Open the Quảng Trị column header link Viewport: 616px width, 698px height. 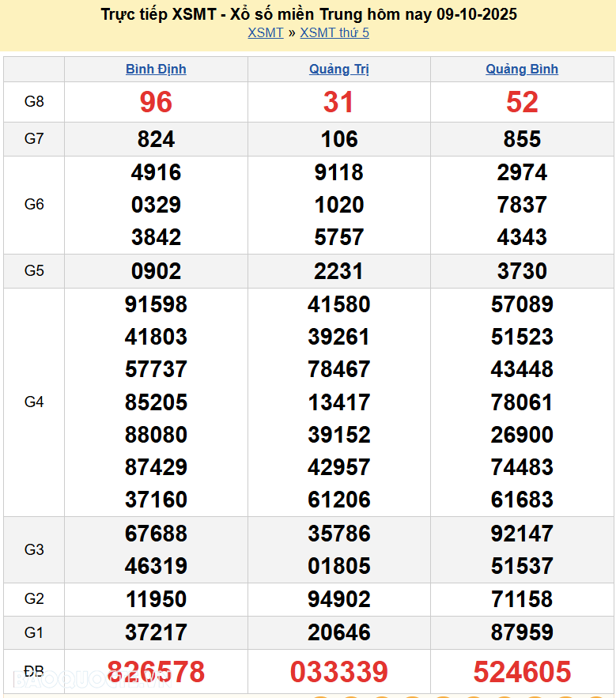click(x=339, y=69)
